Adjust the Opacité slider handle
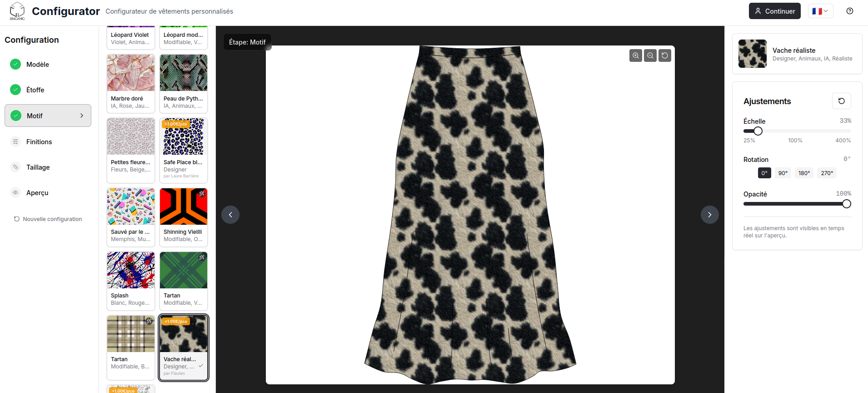Screen dimensions: 868x393 pos(847,204)
